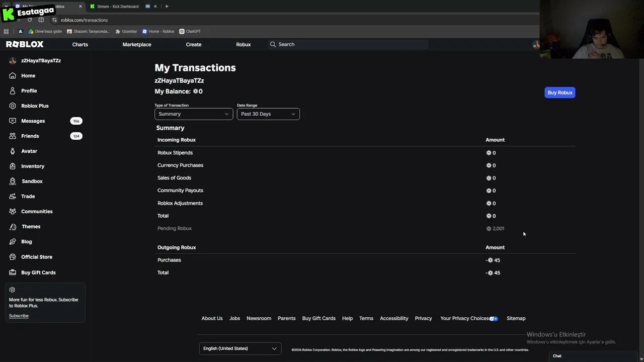Open the Home - Roblox bookmark

[158, 31]
